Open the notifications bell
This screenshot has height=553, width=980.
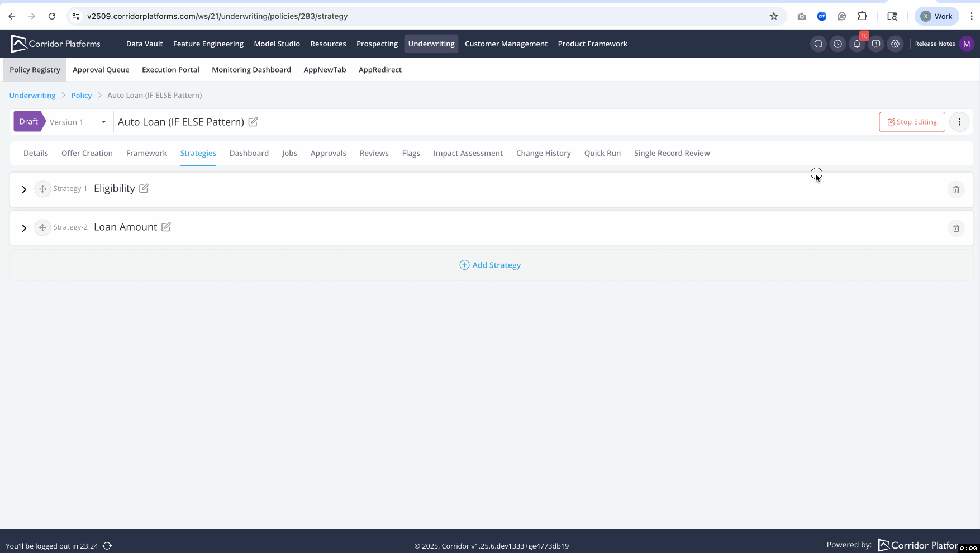click(857, 44)
